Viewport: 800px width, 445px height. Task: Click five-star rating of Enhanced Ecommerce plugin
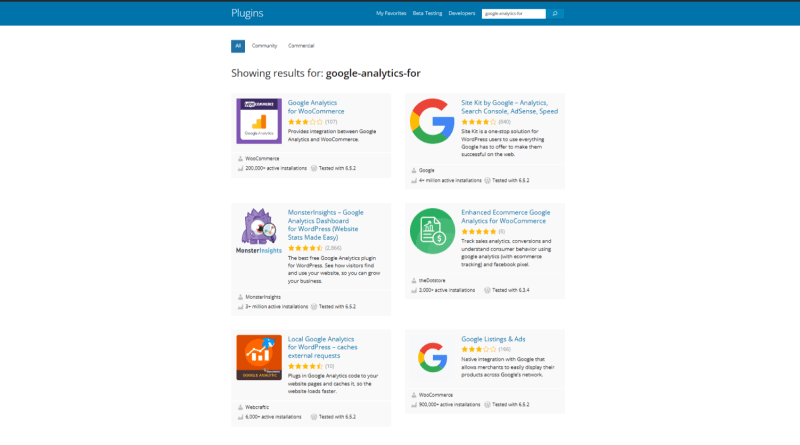479,232
